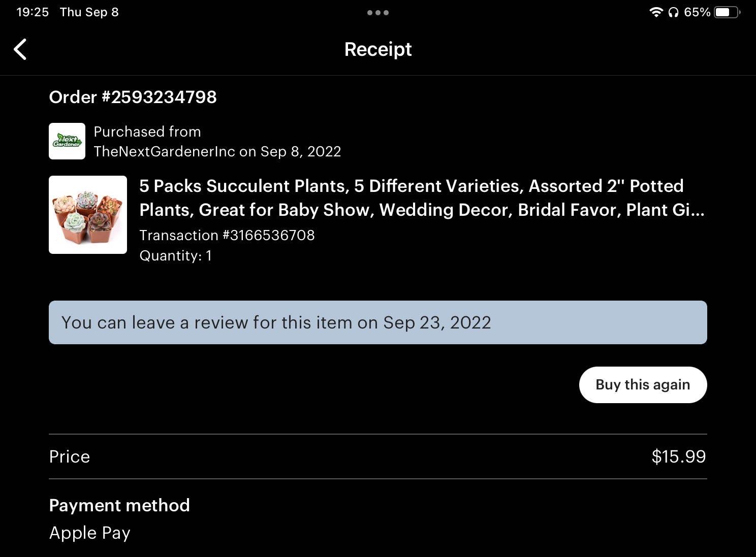Tap the Apple Pay payment entry

tap(90, 533)
